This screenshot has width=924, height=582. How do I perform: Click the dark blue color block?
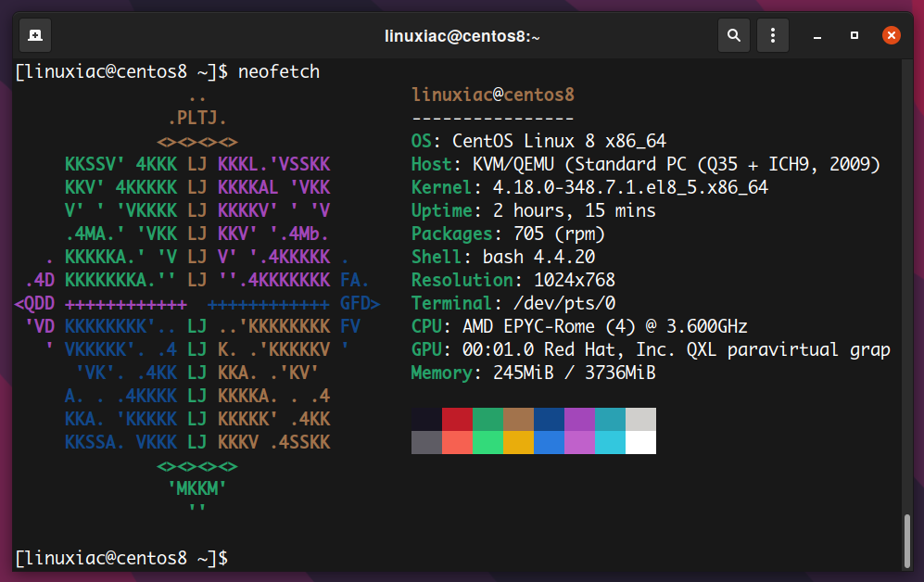[550, 420]
